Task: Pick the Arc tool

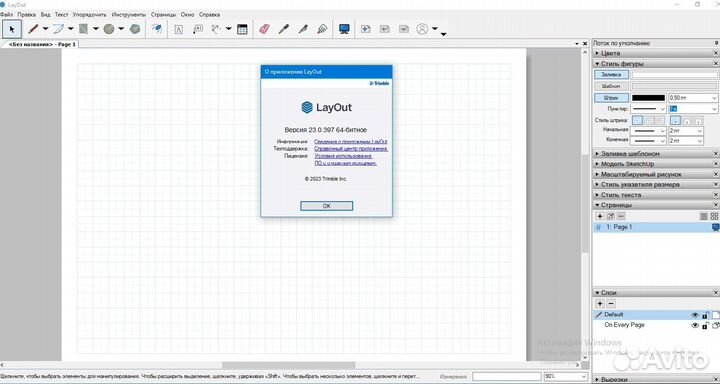Action: pos(58,29)
